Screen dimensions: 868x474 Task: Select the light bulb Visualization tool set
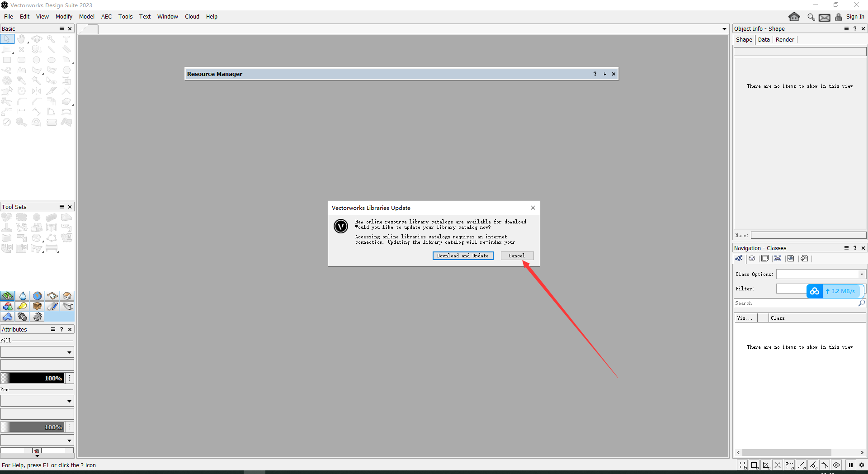pos(23,306)
